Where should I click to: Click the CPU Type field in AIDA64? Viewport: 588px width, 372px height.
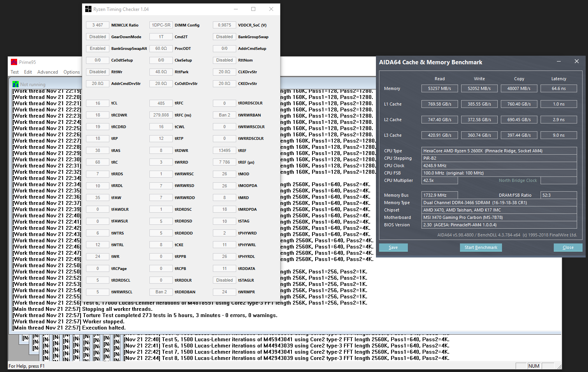499,151
